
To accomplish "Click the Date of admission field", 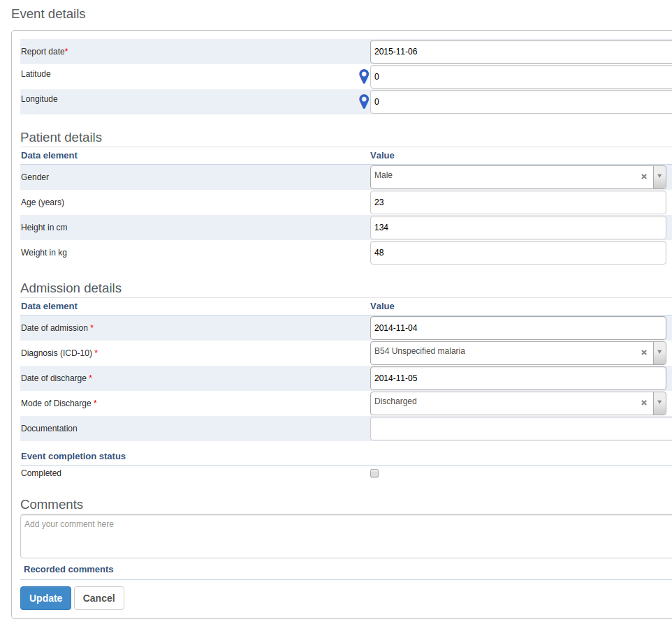I will 518,328.
